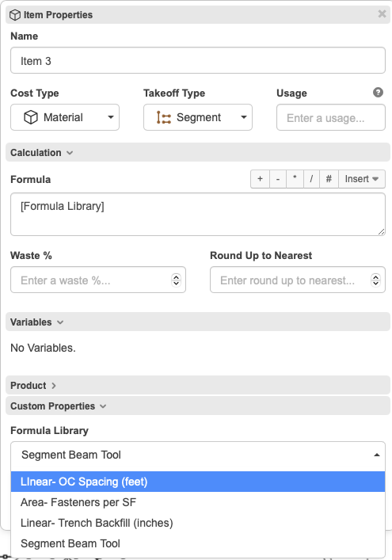The image size is (392, 560).
Task: Click the hash symbol formula button
Action: (x=329, y=179)
